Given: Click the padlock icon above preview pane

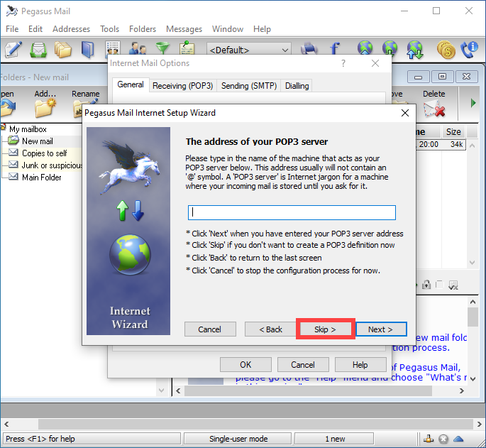Looking at the screenshot, I should pos(426,285).
